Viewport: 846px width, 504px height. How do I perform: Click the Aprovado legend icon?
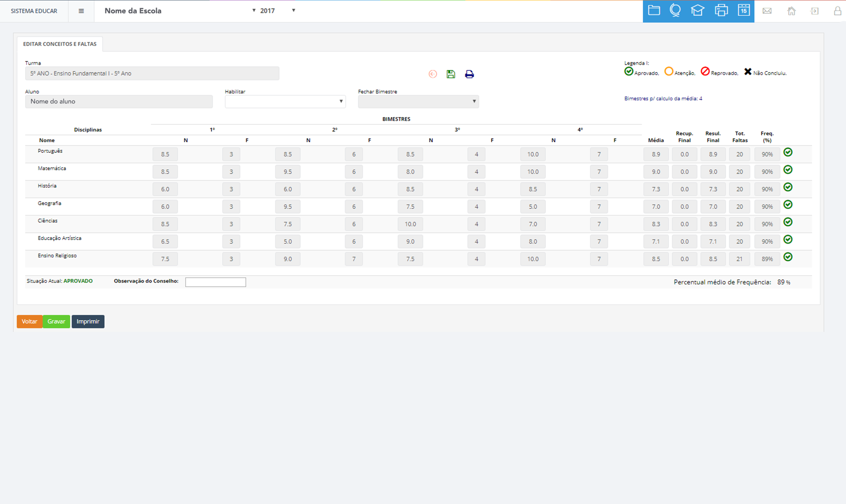click(x=629, y=71)
